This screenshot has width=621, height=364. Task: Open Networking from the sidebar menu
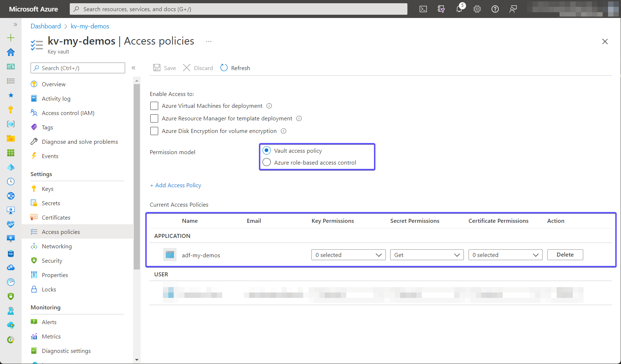point(56,246)
